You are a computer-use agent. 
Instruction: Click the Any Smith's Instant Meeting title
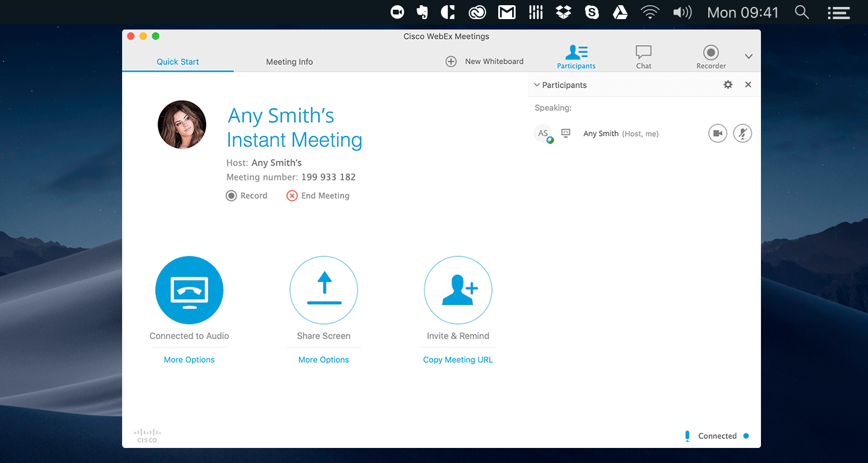pyautogui.click(x=295, y=128)
